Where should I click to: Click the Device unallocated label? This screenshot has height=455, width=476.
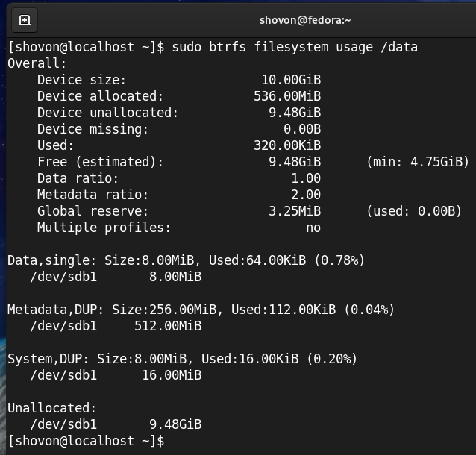tap(107, 113)
